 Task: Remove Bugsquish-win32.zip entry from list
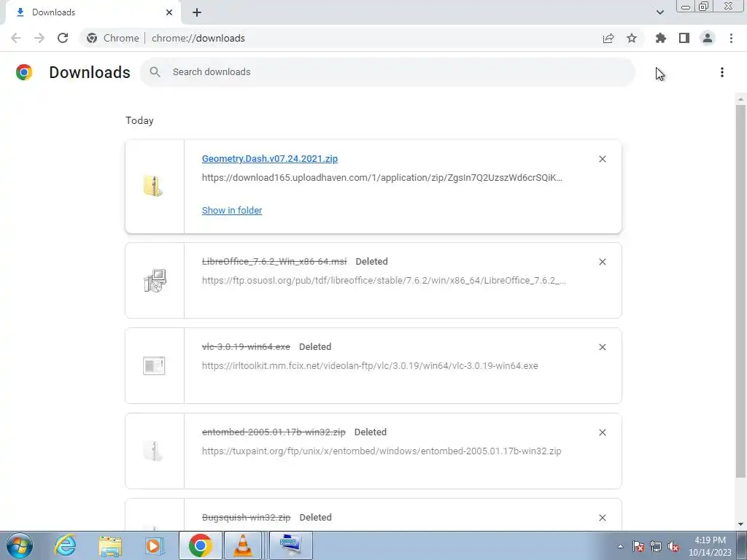(x=602, y=518)
